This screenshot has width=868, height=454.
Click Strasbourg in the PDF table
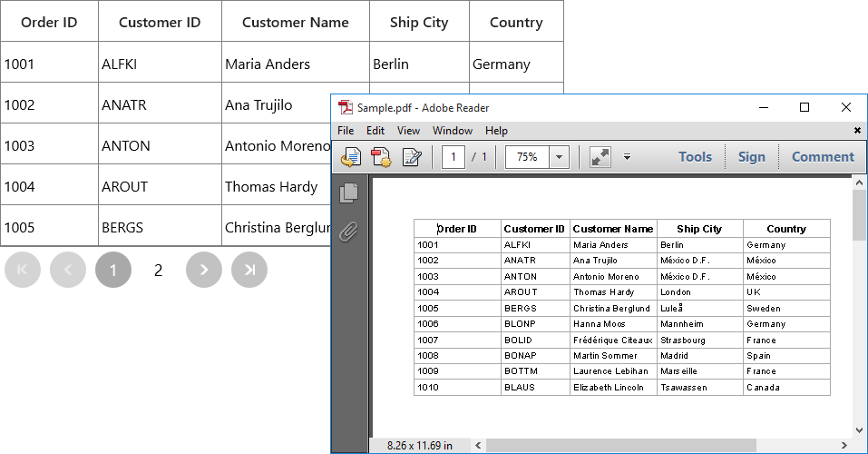pyautogui.click(x=683, y=340)
